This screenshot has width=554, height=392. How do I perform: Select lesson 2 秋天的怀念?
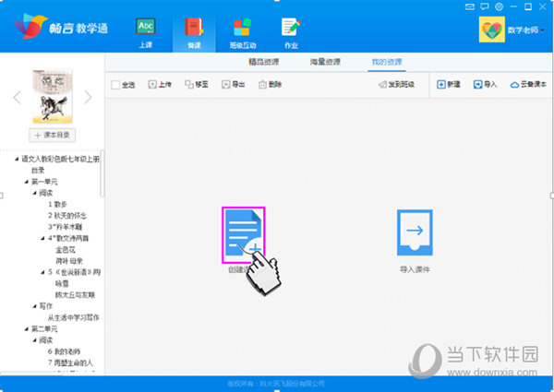pyautogui.click(x=67, y=216)
